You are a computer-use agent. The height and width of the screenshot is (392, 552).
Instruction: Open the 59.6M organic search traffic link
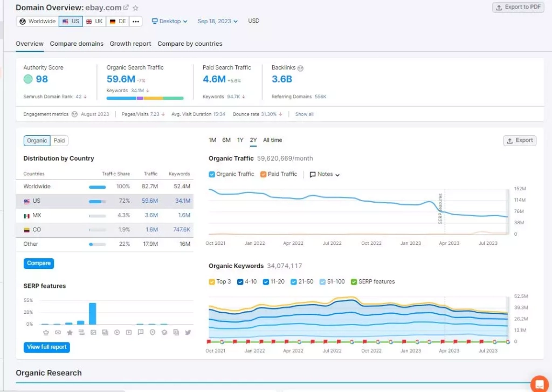tap(121, 79)
